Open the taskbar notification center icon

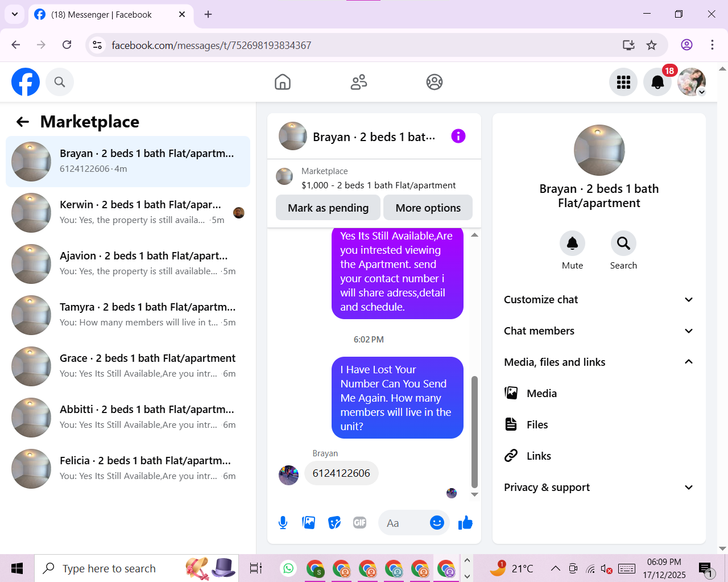[x=706, y=569]
